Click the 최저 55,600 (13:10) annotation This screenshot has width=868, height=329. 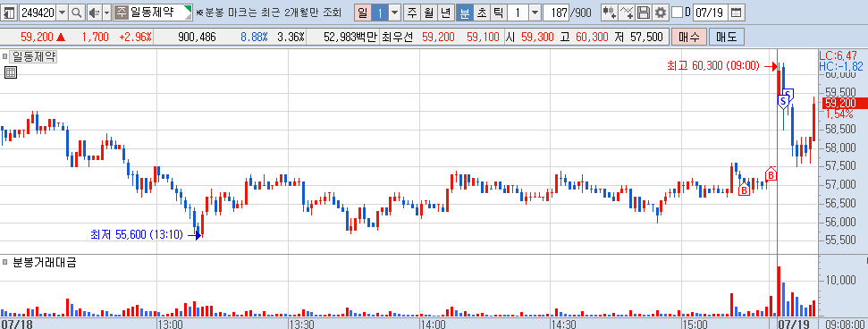point(137,235)
